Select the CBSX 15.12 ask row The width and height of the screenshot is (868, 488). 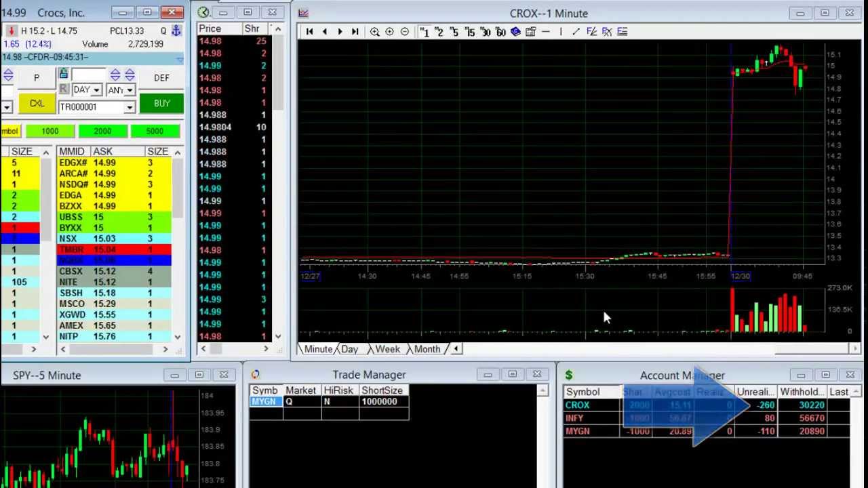click(114, 271)
